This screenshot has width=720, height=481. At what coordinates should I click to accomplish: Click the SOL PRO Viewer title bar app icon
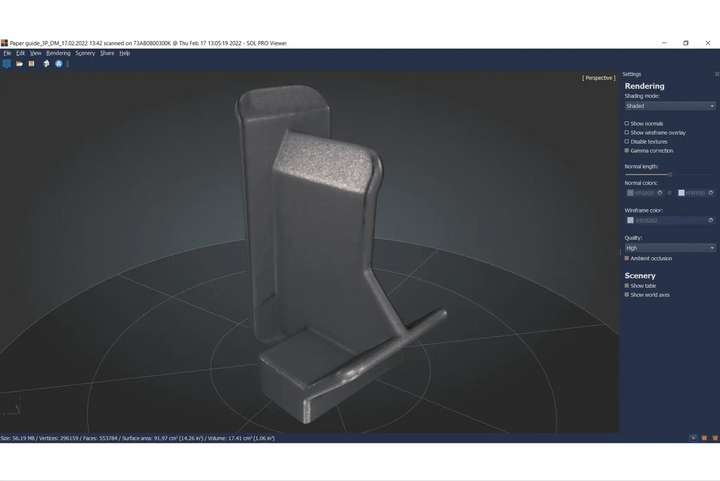click(4, 43)
